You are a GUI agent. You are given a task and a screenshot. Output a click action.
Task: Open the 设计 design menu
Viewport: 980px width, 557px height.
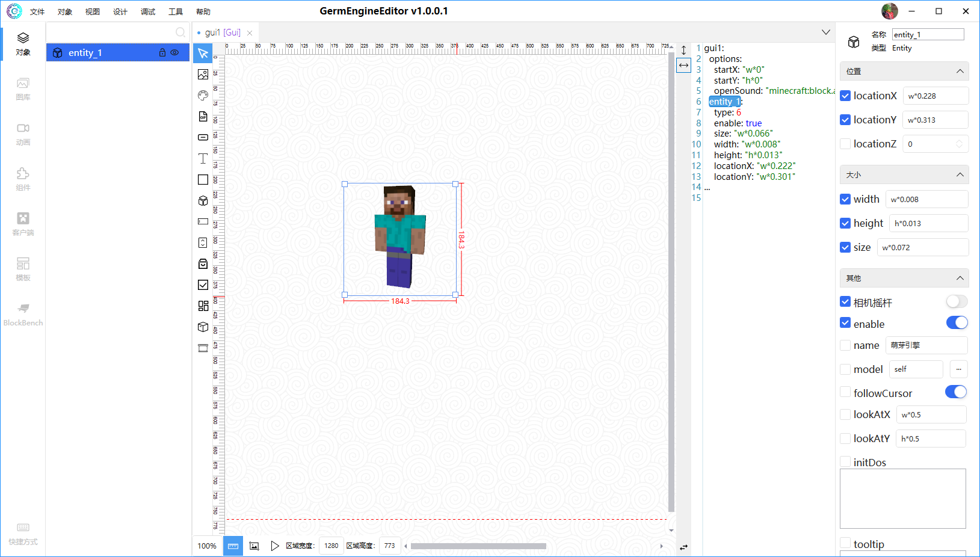pyautogui.click(x=120, y=12)
